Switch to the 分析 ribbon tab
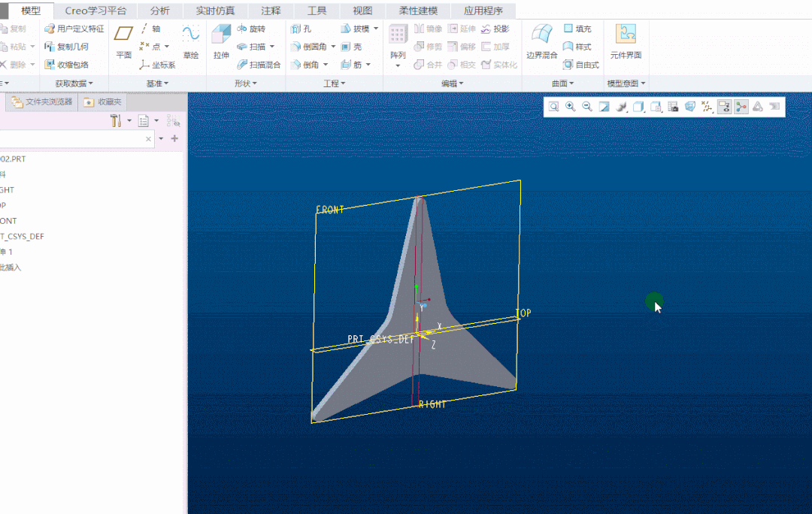The image size is (812, 514). coord(159,11)
